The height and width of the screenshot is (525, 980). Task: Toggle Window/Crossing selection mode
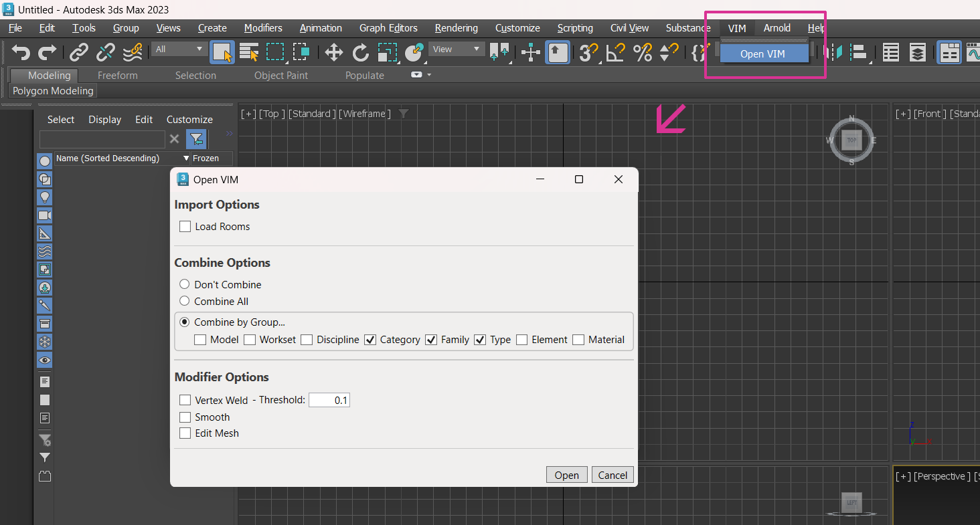point(301,52)
